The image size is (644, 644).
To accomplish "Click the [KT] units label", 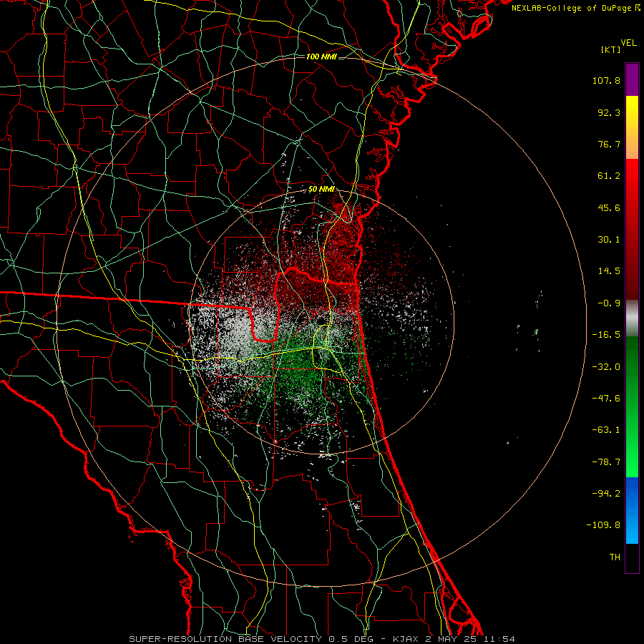I will (x=611, y=49).
